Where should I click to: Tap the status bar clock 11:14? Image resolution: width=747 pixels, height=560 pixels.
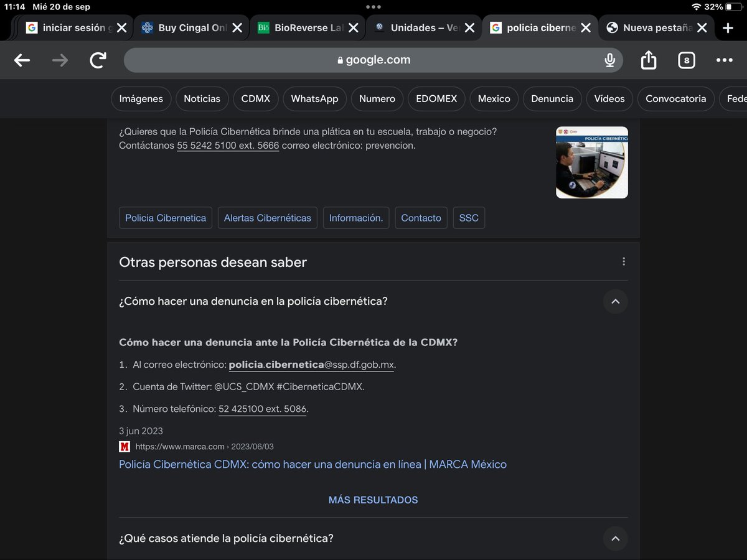click(15, 7)
